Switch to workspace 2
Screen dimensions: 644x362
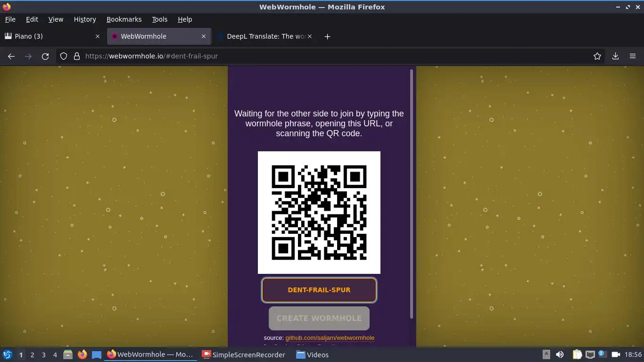[x=32, y=355]
